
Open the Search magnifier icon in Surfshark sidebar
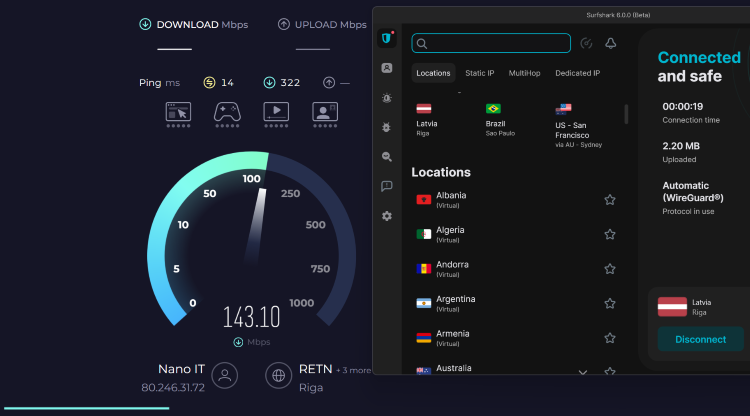(386, 156)
